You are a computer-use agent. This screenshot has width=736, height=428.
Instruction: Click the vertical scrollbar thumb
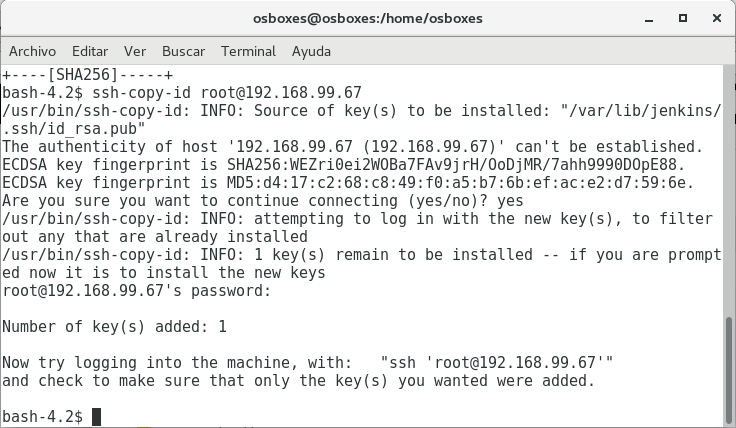tap(729, 370)
